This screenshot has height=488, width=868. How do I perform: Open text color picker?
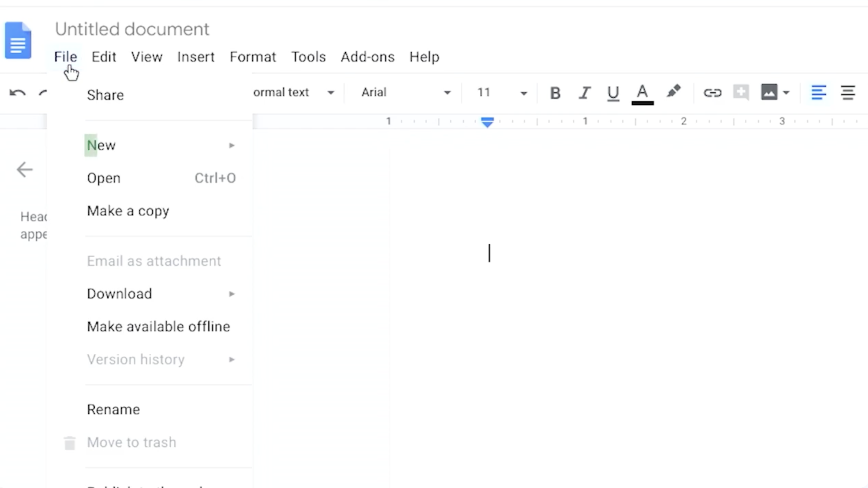[x=642, y=93]
